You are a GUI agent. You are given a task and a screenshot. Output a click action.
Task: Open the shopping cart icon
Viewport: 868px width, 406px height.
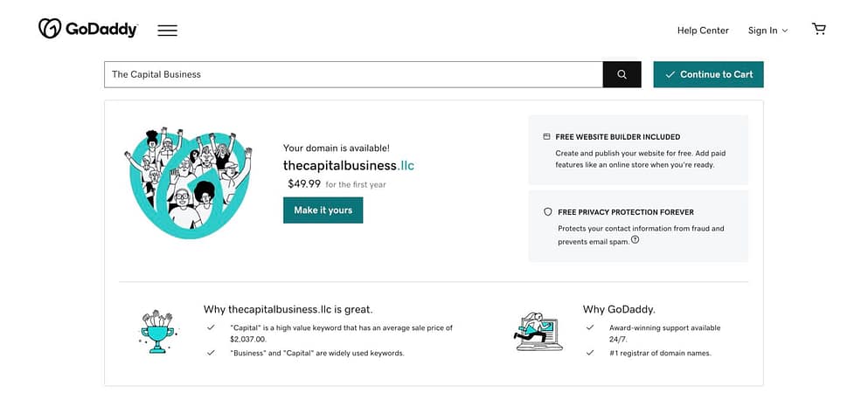pos(818,30)
